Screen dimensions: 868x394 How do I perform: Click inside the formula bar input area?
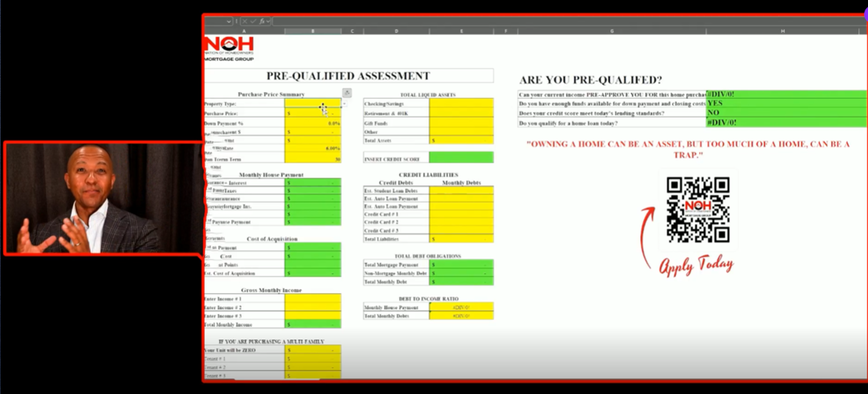569,21
